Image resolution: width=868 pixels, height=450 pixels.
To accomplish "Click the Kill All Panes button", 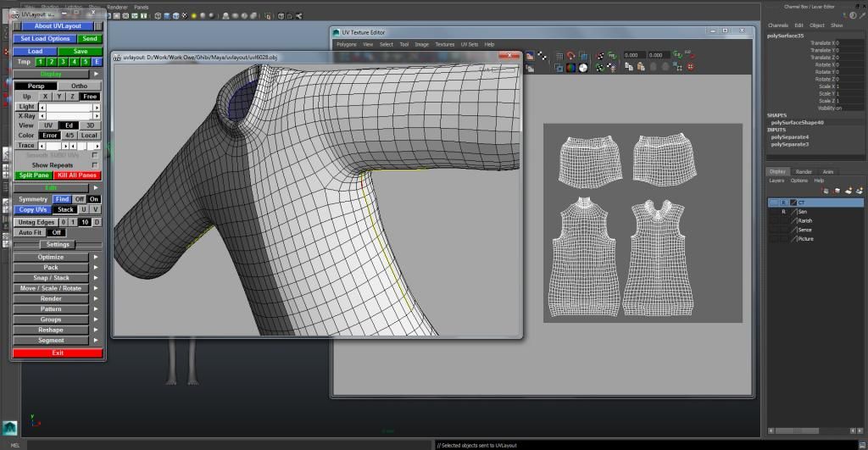I will click(78, 175).
